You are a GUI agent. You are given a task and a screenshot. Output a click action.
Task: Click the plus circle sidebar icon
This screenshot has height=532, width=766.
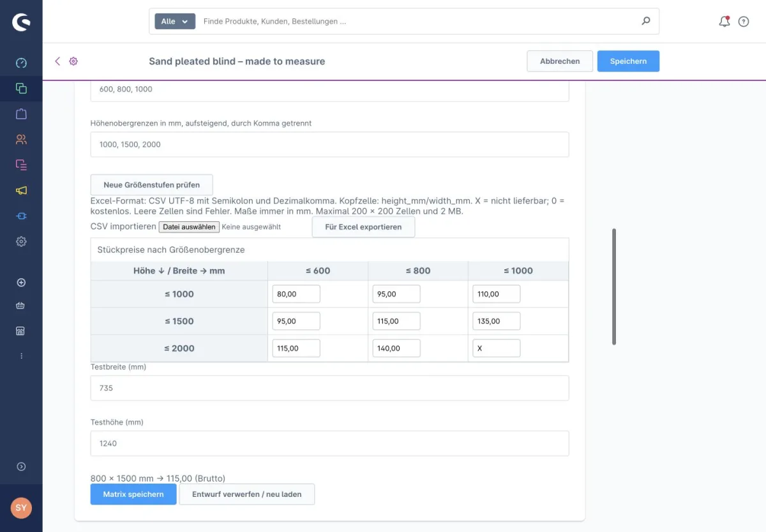[x=21, y=283]
